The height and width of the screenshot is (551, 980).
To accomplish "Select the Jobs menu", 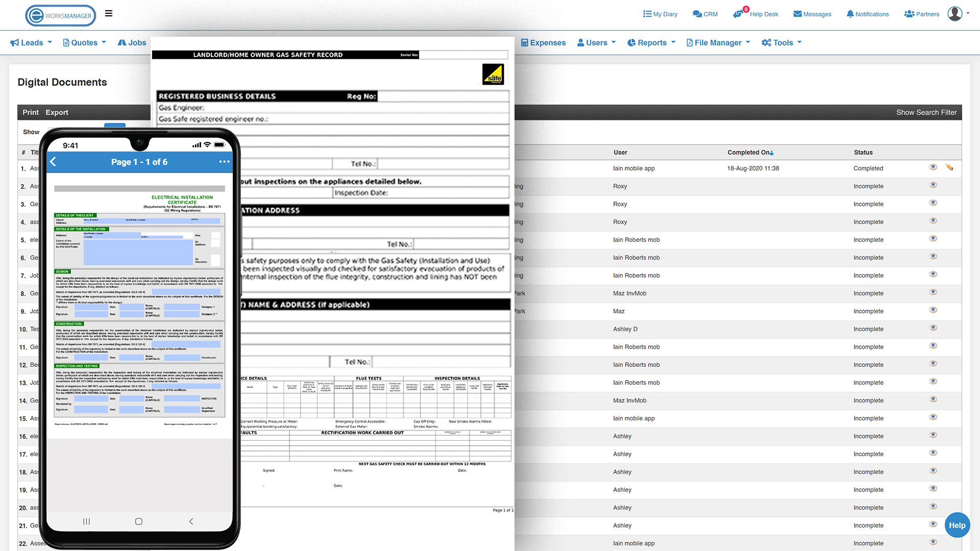I will tap(132, 43).
